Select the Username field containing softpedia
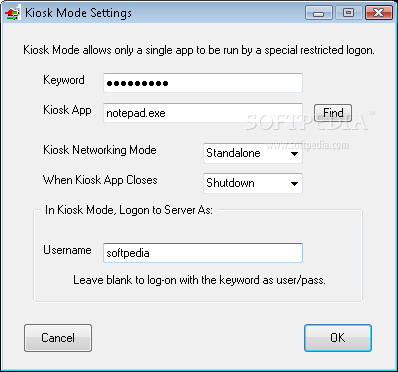The height and width of the screenshot is (372, 398). point(203,253)
